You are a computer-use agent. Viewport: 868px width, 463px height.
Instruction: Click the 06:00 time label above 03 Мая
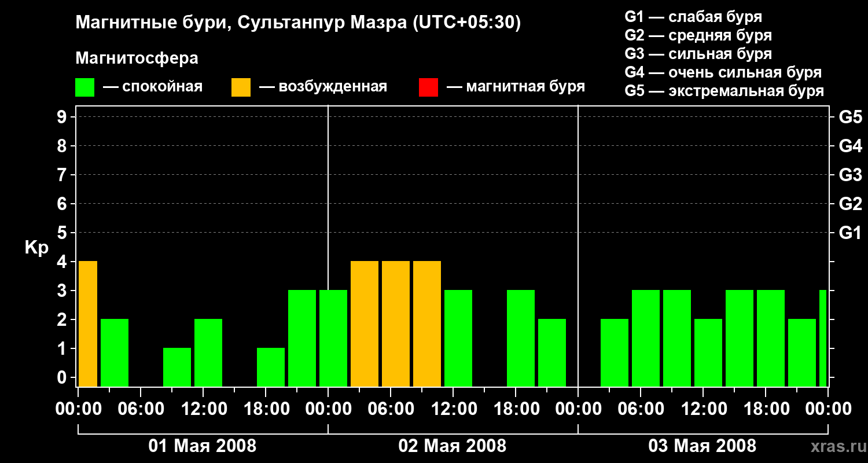(x=641, y=409)
